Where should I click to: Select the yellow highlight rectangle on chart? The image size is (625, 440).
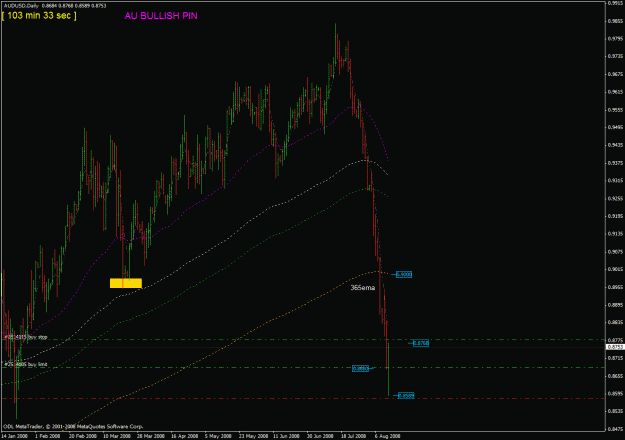point(126,283)
